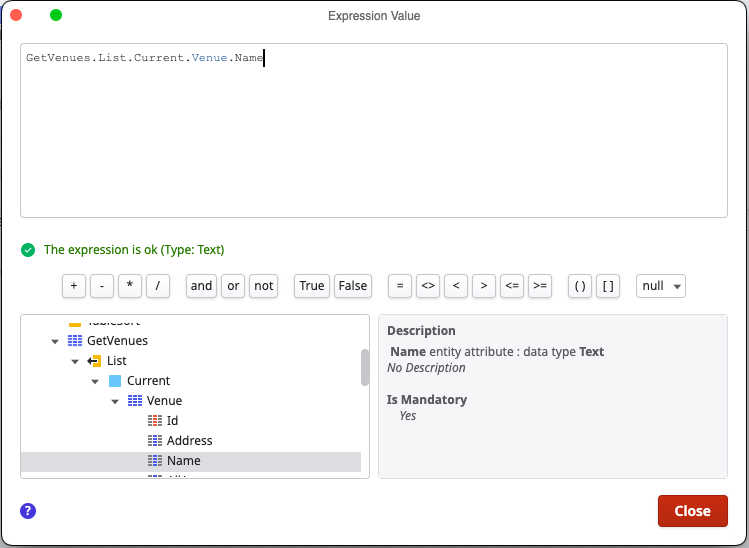This screenshot has height=548, width=749.
Task: Insert the less-than operator
Action: [x=456, y=286]
